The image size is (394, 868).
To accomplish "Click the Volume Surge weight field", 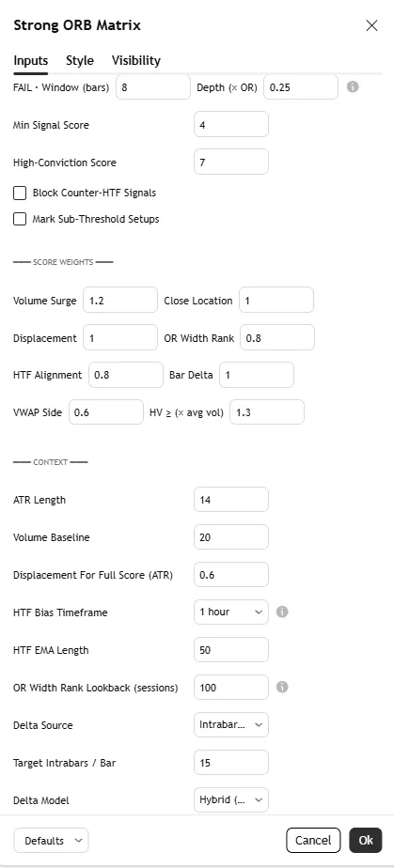I will 120,300.
